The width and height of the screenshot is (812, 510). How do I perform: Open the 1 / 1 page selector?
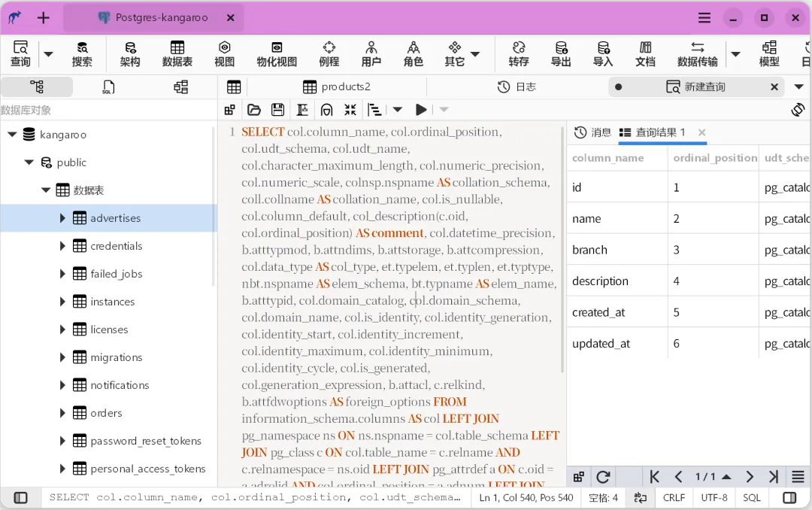click(x=713, y=477)
